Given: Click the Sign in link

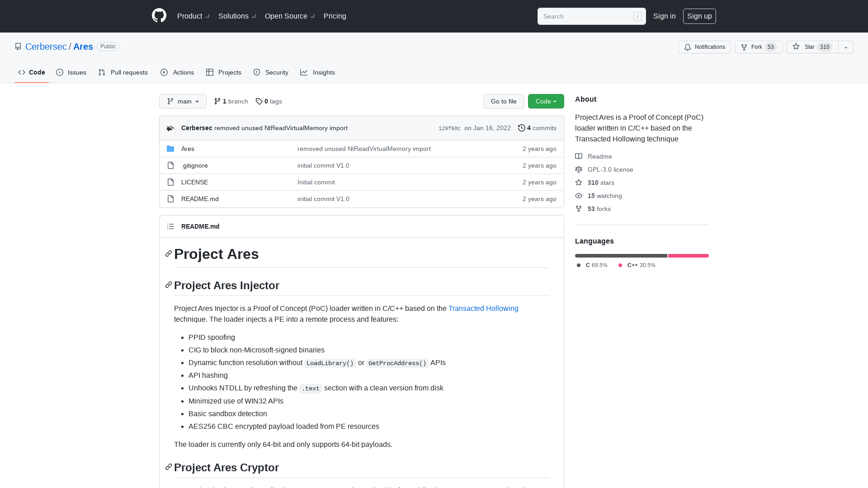Looking at the screenshot, I should tap(665, 16).
